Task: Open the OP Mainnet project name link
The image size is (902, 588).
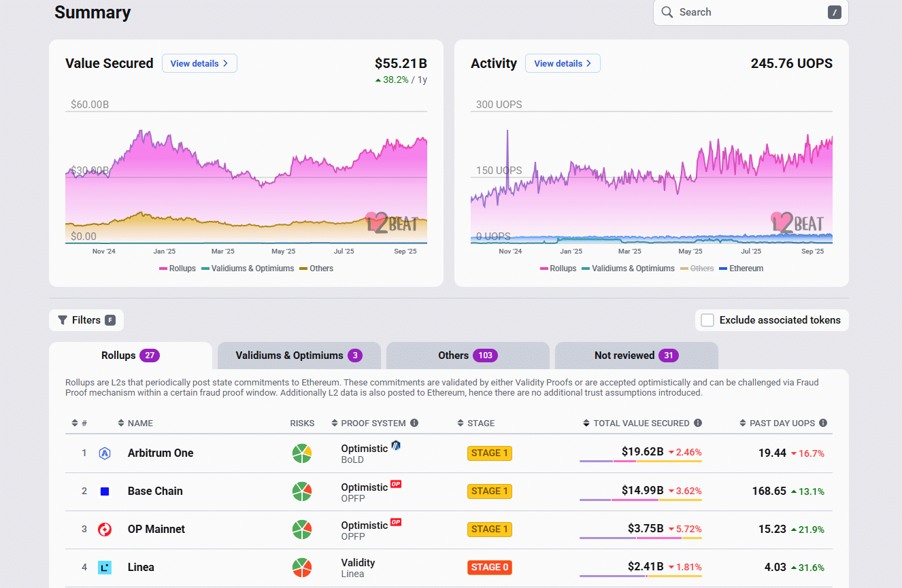Action: click(x=156, y=530)
